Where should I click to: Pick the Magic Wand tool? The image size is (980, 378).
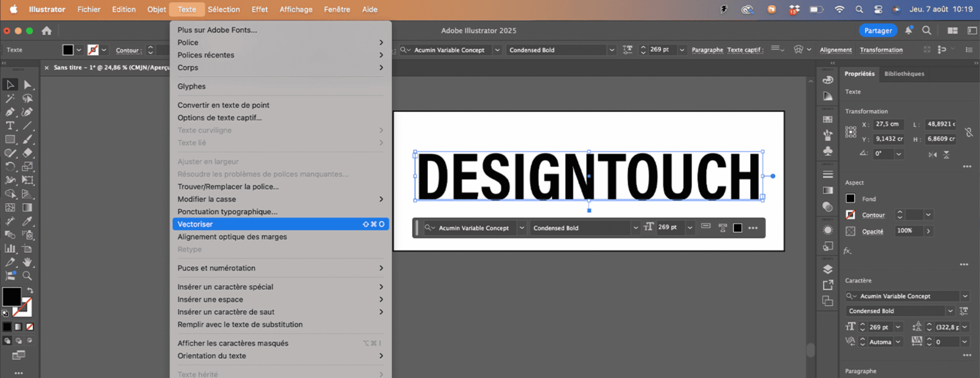point(10,98)
